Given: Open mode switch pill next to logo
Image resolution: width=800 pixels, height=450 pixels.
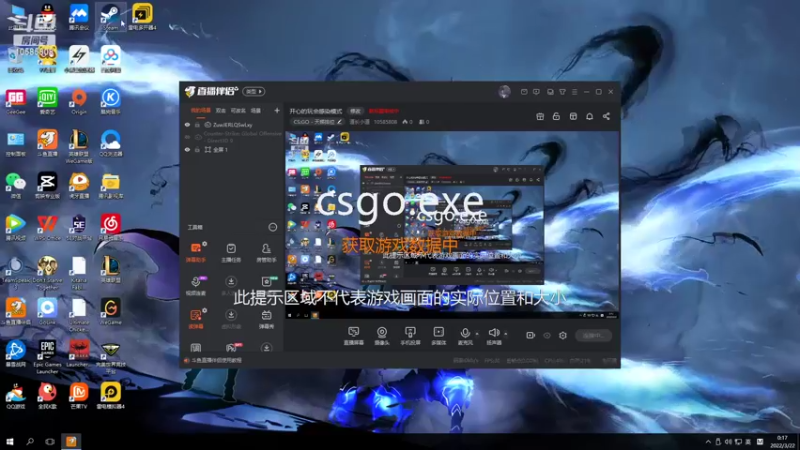Looking at the screenshot, I should tap(254, 91).
